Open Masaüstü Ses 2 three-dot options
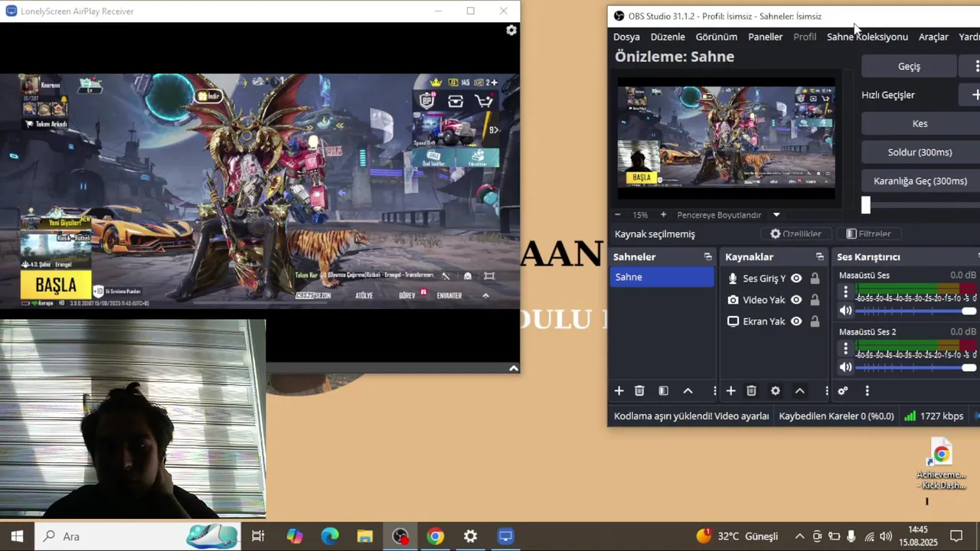980x551 pixels. click(845, 348)
